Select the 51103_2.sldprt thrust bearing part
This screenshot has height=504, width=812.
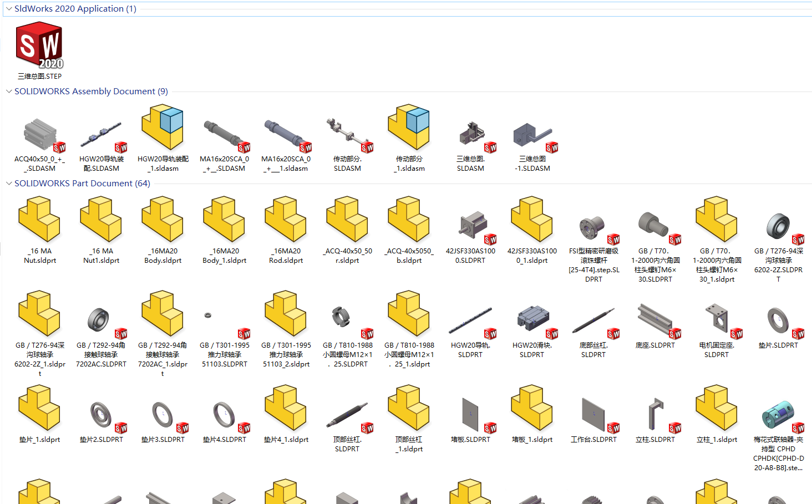tap(286, 329)
